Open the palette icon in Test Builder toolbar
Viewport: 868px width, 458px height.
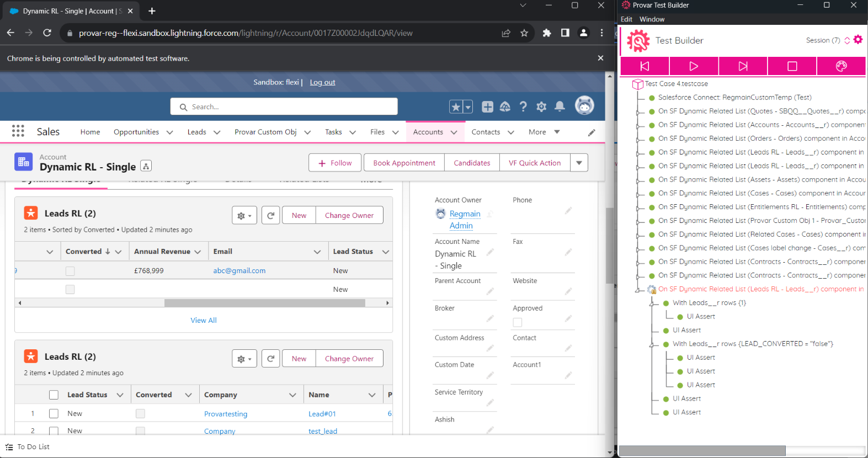841,66
